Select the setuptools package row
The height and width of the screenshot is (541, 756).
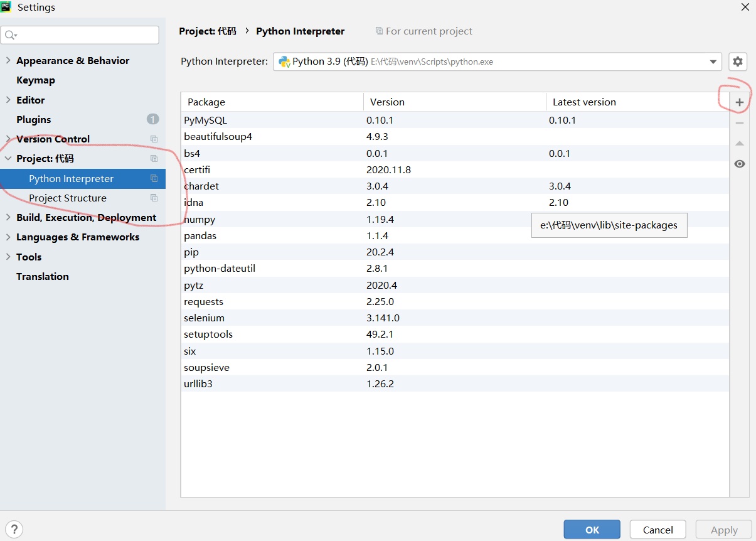click(455, 335)
